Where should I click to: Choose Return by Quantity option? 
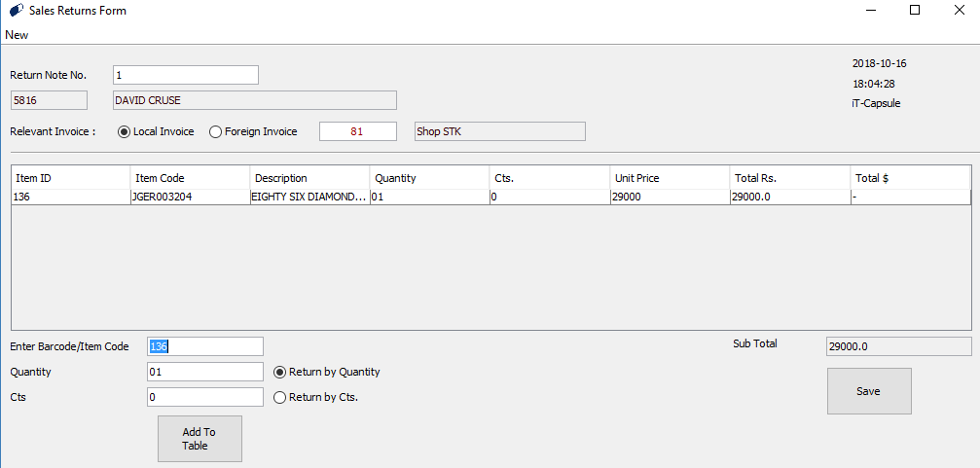280,372
